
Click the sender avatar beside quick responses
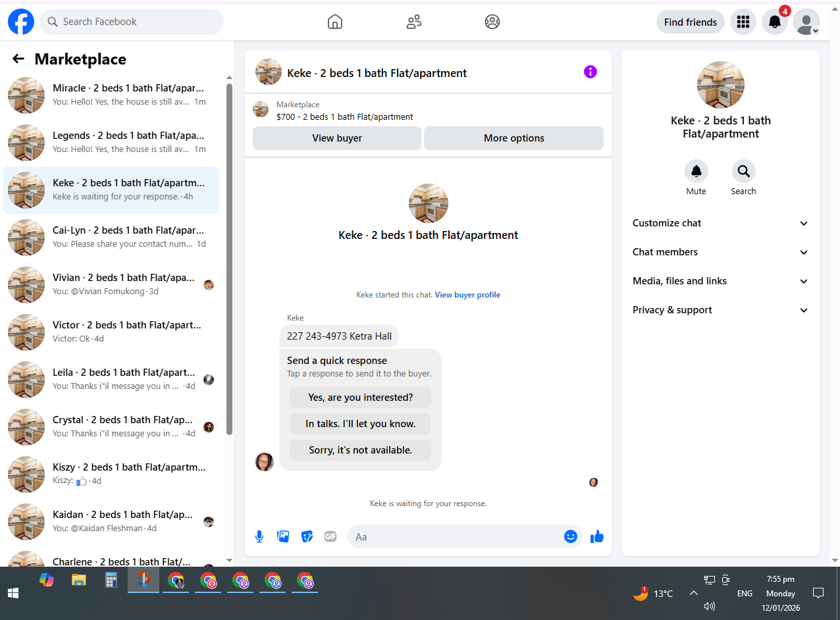(265, 462)
